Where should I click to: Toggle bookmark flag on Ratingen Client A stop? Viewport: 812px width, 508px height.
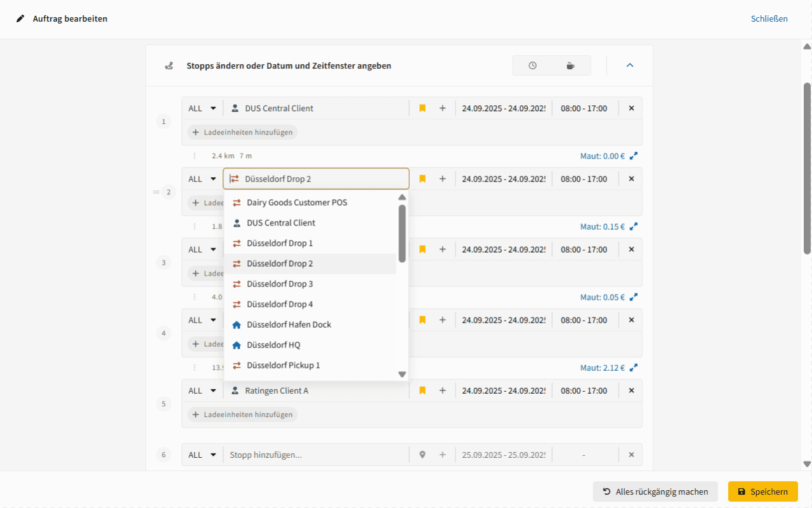422,391
